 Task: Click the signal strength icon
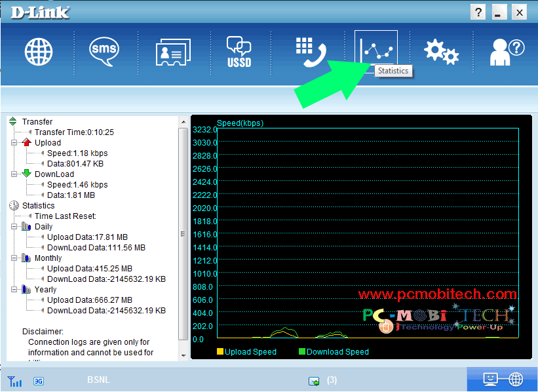[x=15, y=381]
